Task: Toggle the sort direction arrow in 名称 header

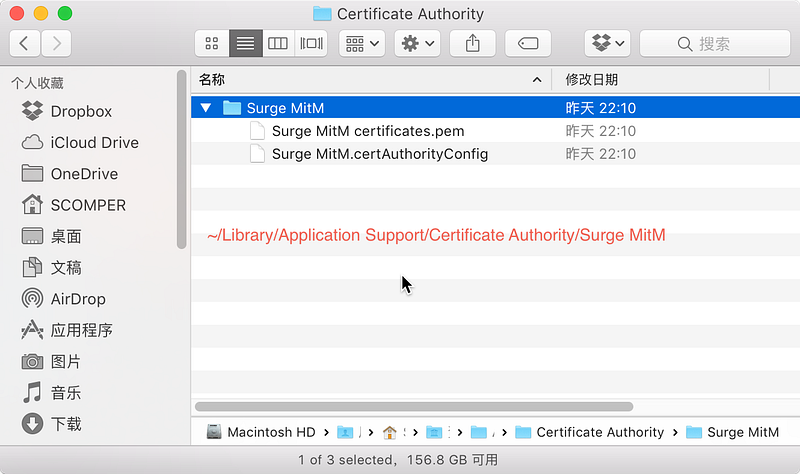Action: [537, 80]
